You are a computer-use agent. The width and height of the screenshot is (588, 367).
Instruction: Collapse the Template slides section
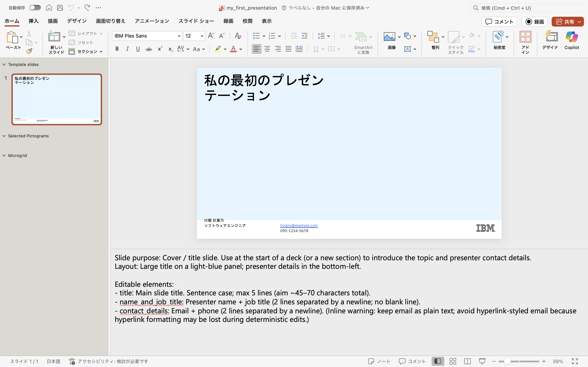pos(4,64)
